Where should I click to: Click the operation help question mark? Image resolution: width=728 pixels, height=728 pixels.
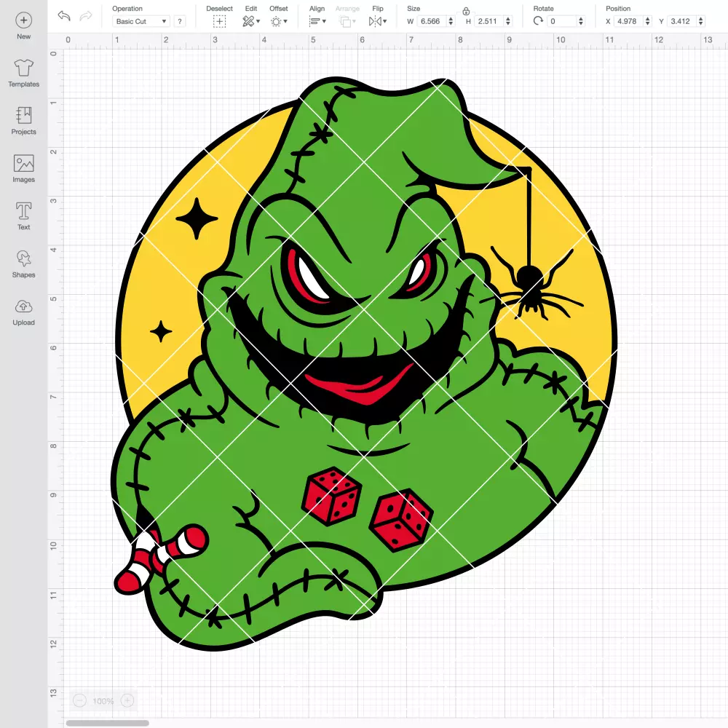pyautogui.click(x=180, y=21)
